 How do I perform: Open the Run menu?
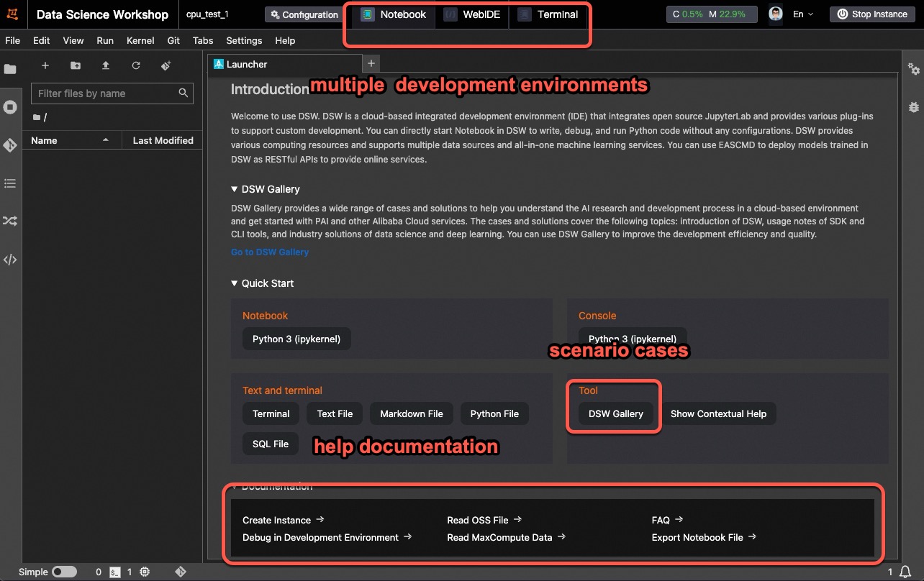(x=105, y=40)
